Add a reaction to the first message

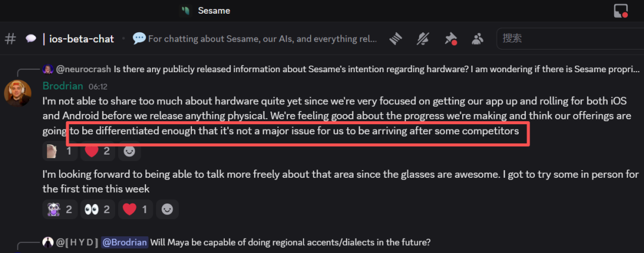[128, 151]
